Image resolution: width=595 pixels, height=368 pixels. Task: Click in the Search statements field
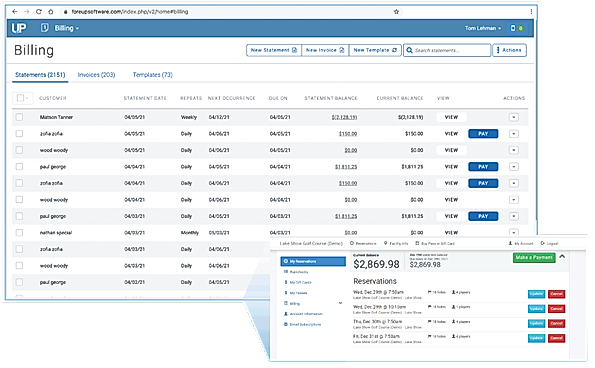[x=447, y=50]
